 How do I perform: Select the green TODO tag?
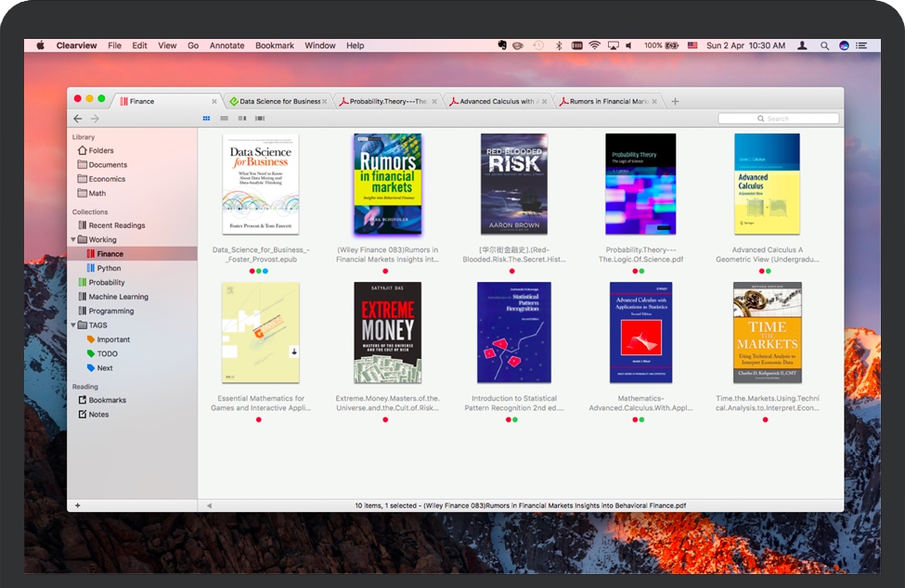pyautogui.click(x=107, y=353)
